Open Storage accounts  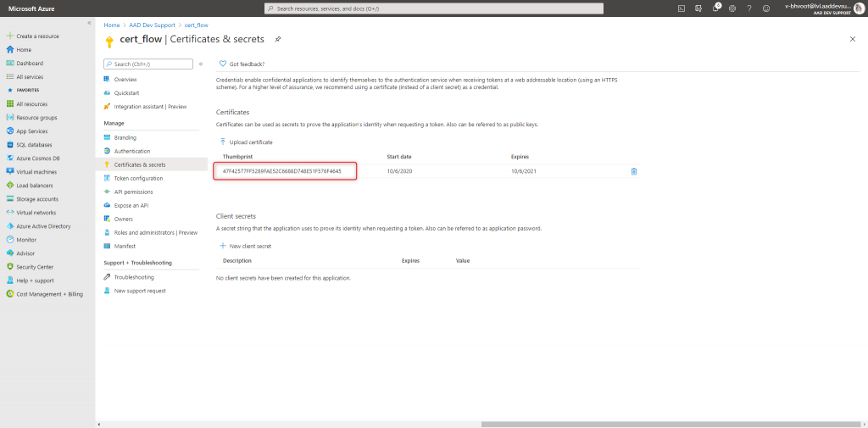click(x=32, y=199)
